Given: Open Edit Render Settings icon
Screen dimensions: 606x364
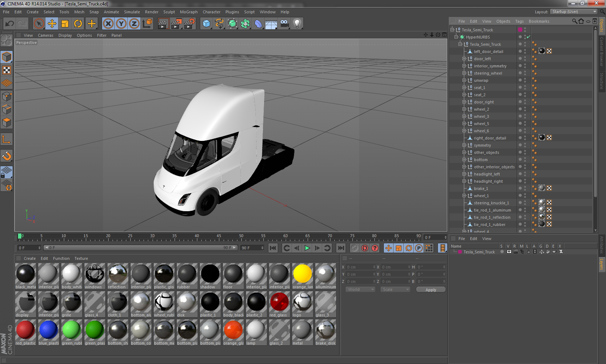Looking at the screenshot, I should pos(189,24).
